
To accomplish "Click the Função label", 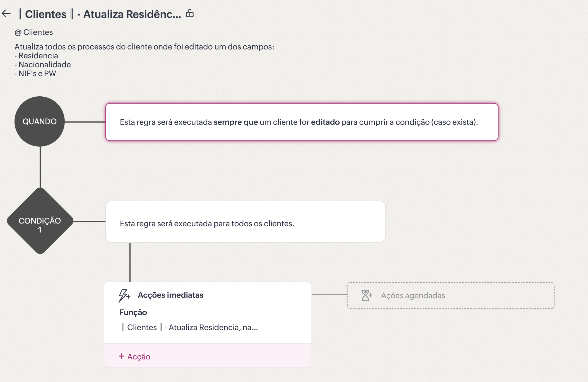I will pos(133,312).
